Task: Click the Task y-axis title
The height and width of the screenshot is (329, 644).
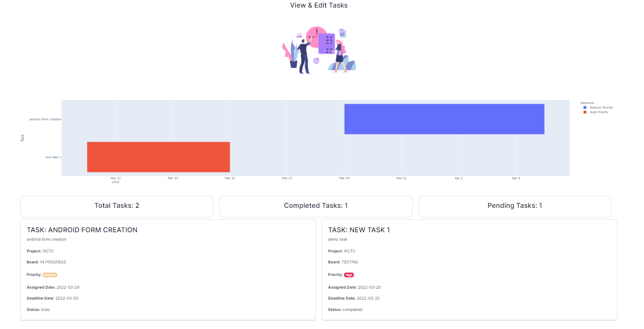Action: click(22, 138)
